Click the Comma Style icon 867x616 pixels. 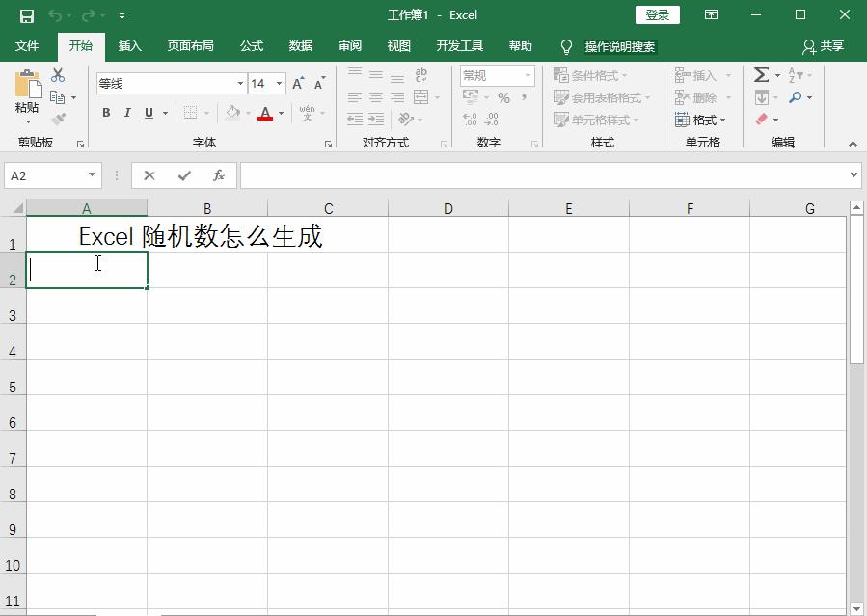pos(524,98)
